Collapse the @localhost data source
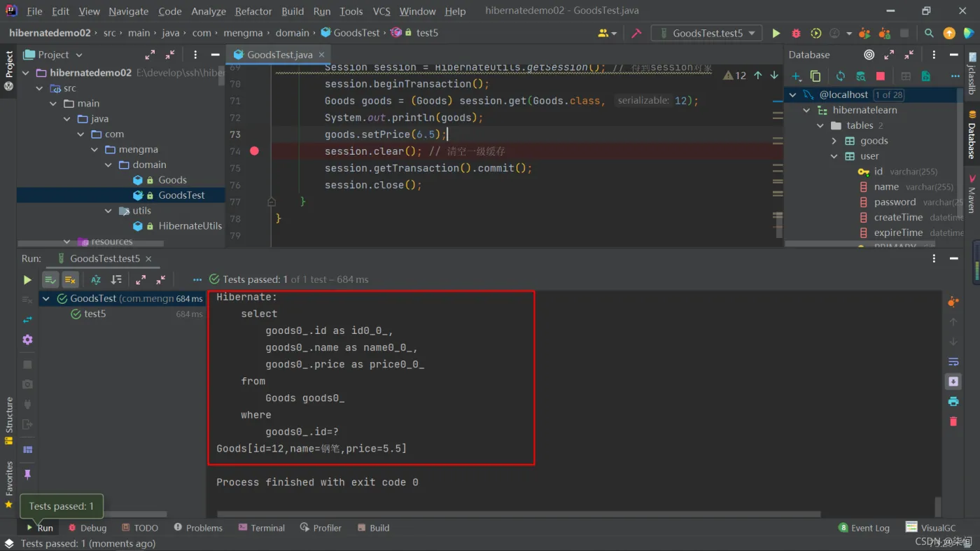The image size is (980, 551). point(792,95)
